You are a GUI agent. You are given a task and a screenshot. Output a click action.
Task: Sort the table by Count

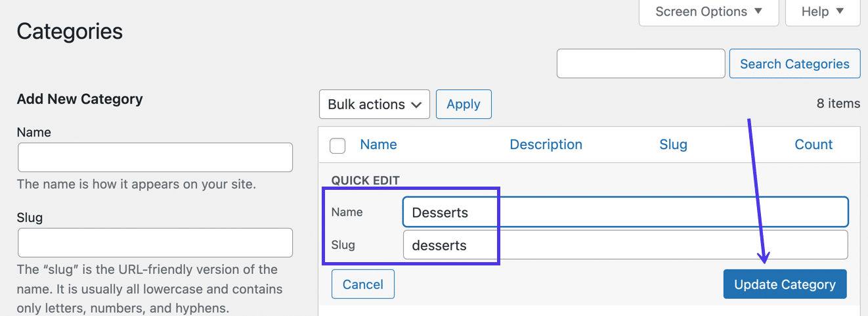[814, 145]
